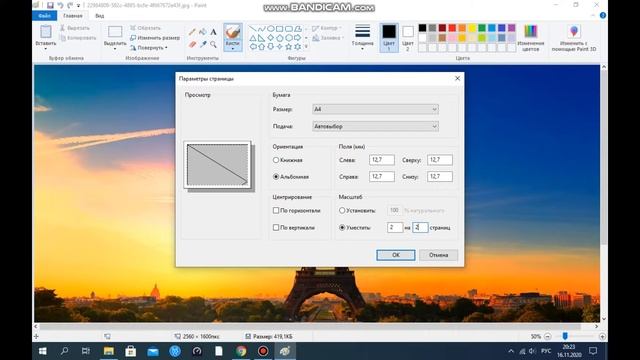Click the Кисти brushes button
The image size is (640, 360).
(233, 37)
